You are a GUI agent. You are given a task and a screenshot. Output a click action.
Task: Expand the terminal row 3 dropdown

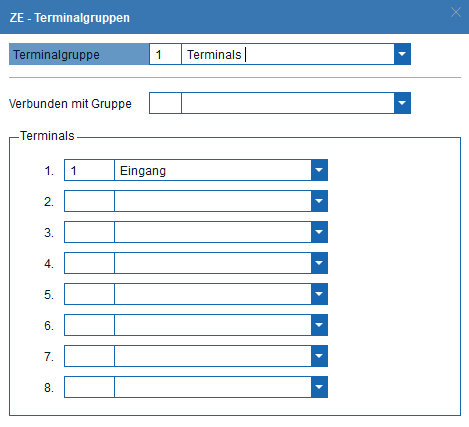319,232
